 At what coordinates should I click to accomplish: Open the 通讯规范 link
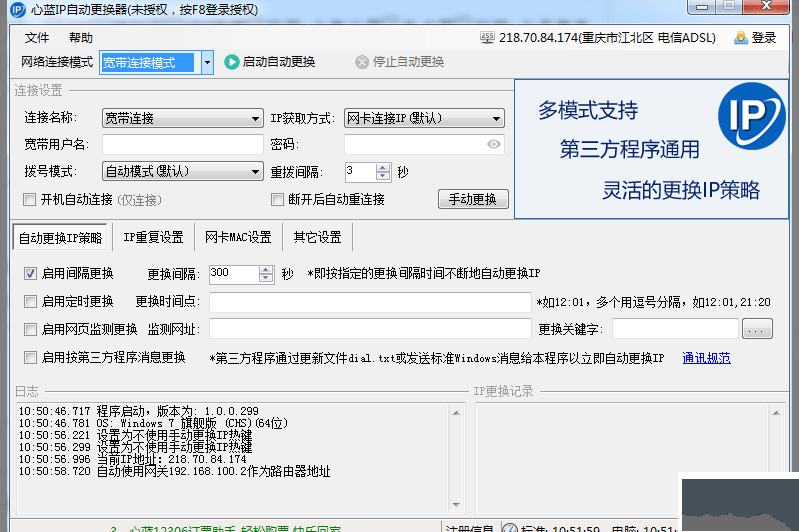click(x=706, y=358)
